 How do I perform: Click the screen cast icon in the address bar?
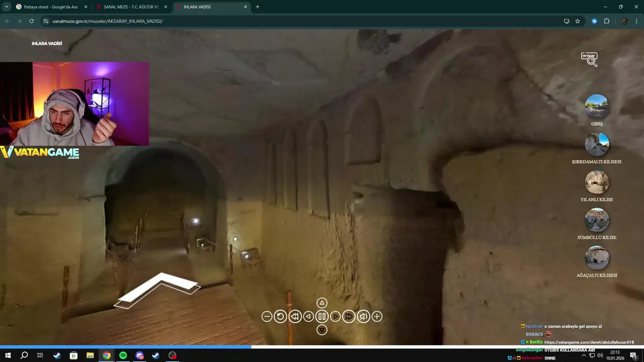tap(567, 21)
